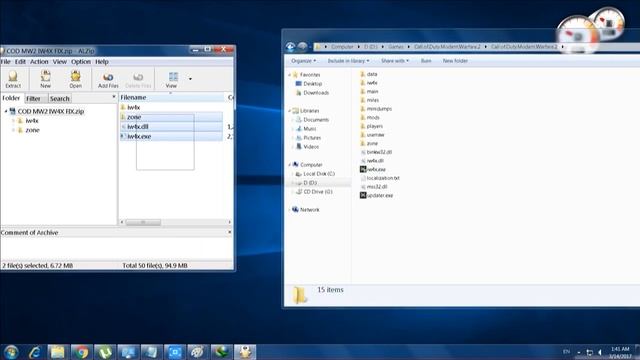Viewport: 640px width, 360px height.
Task: Select Local Disk (C:) in Explorer sidebar
Action: tap(319, 173)
